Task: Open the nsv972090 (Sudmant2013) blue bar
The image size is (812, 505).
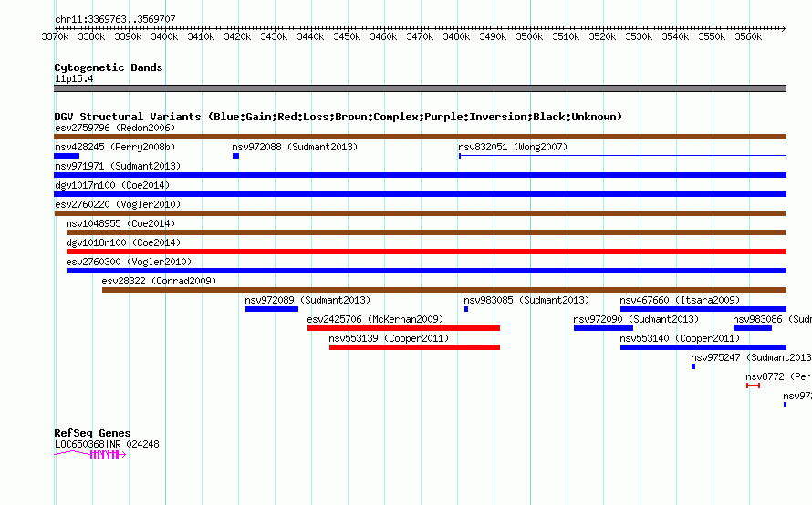Action: [603, 328]
